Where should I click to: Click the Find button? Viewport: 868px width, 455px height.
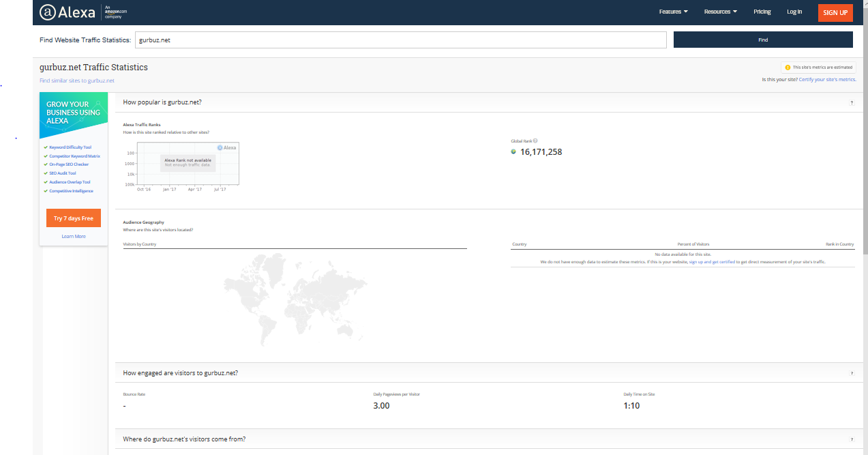point(763,40)
